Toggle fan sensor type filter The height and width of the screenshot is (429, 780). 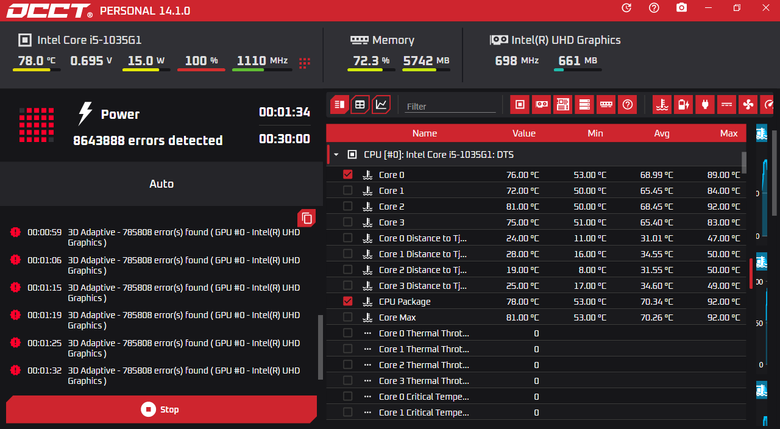pyautogui.click(x=748, y=105)
